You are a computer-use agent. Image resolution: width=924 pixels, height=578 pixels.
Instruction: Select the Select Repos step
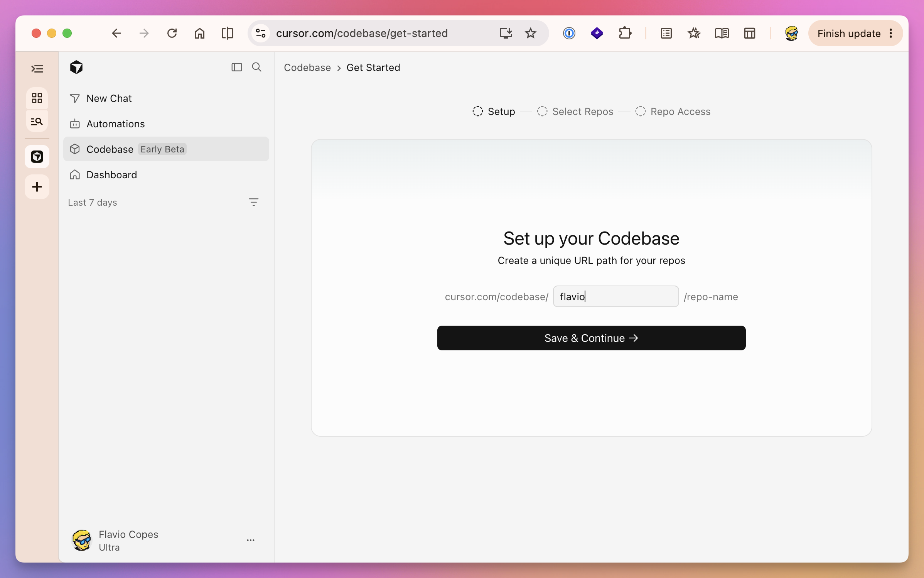coord(575,112)
